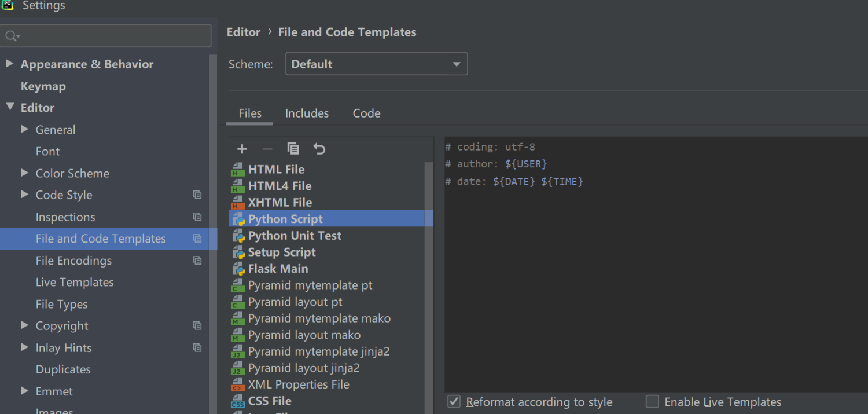868x414 pixels.
Task: Open the Scheme Default dropdown
Action: (376, 64)
